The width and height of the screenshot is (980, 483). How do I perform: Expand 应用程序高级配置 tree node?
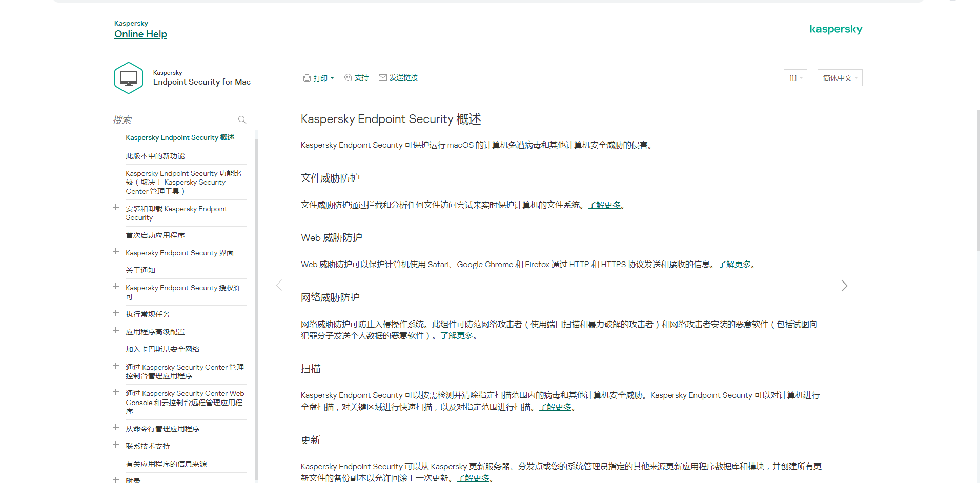[116, 331]
